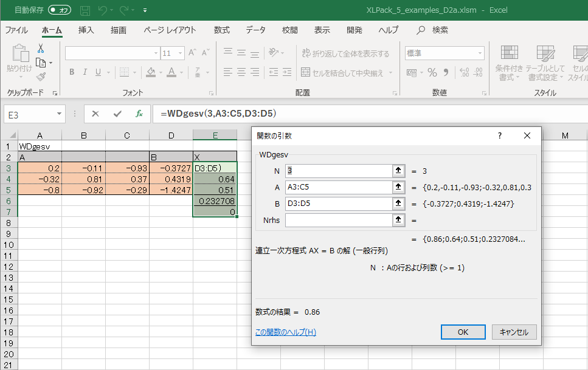Click the fx insert function icon

[139, 114]
